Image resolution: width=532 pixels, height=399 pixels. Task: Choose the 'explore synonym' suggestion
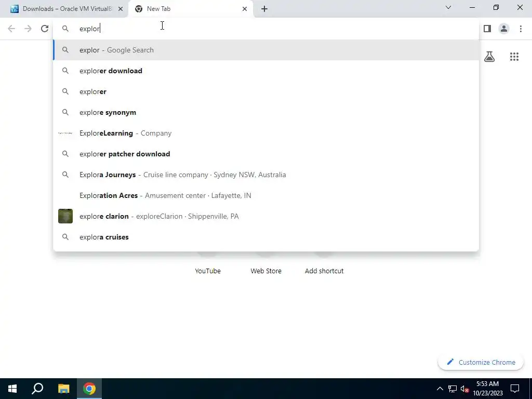(x=266, y=112)
